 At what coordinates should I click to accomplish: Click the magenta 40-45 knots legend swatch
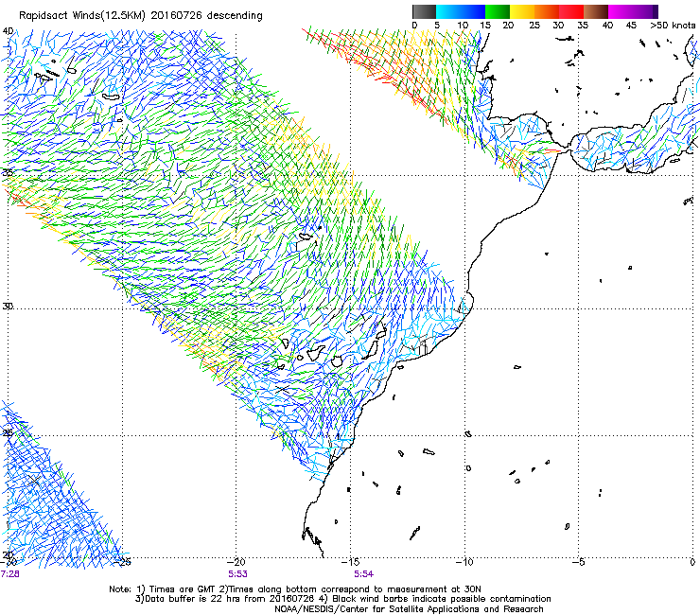pos(621,11)
